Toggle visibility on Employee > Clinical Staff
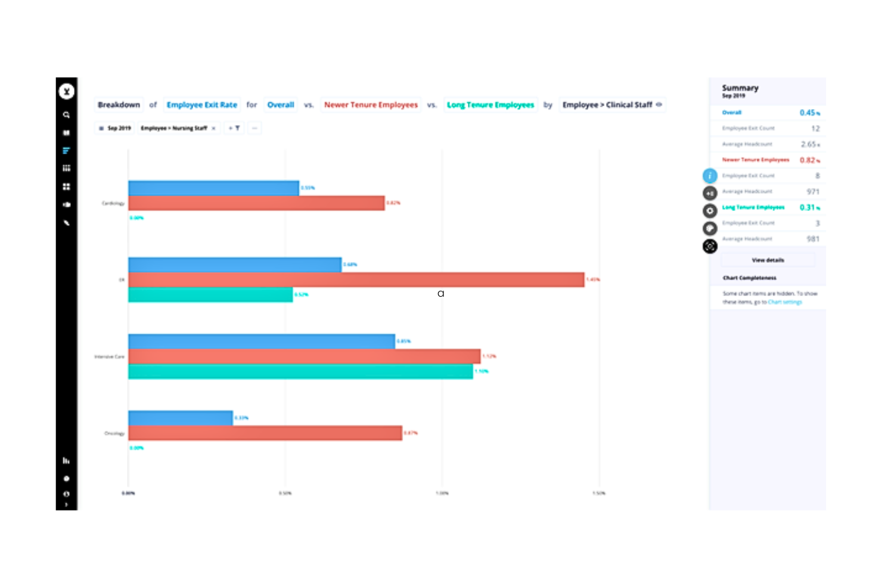This screenshot has width=882, height=588. tap(659, 104)
